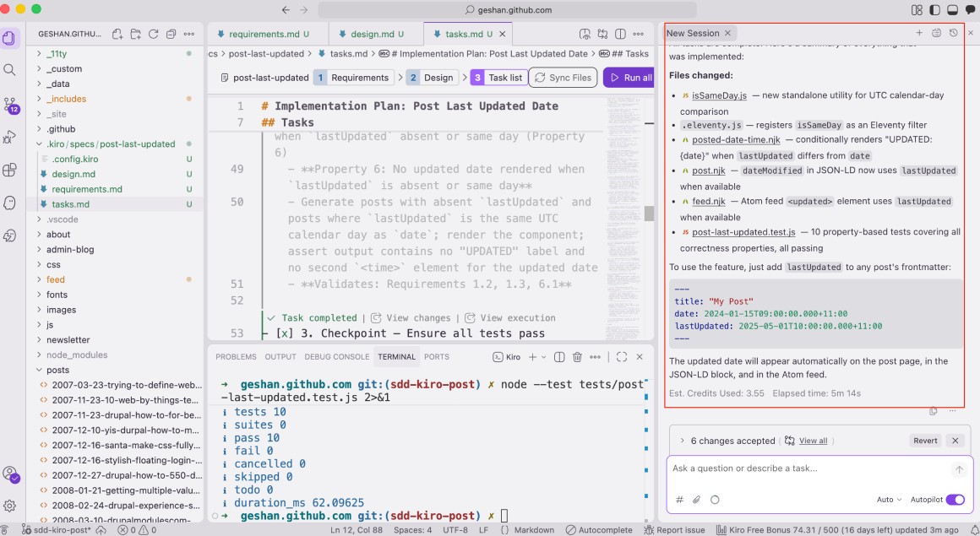Maximize the terminal panel size

click(621, 357)
